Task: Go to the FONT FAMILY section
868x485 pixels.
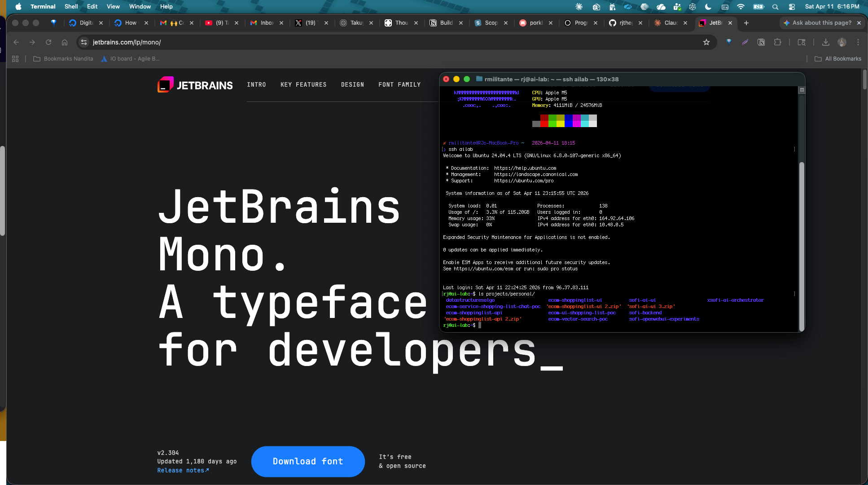Action: click(399, 84)
